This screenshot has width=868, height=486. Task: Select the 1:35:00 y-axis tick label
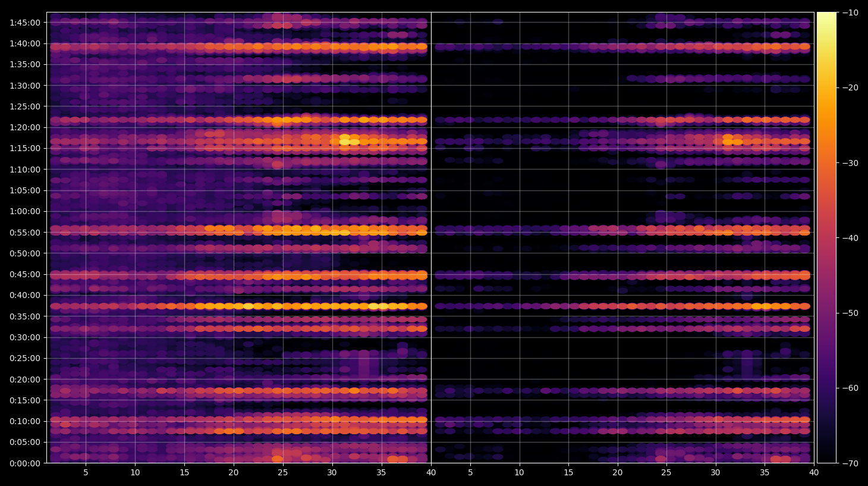(x=25, y=64)
